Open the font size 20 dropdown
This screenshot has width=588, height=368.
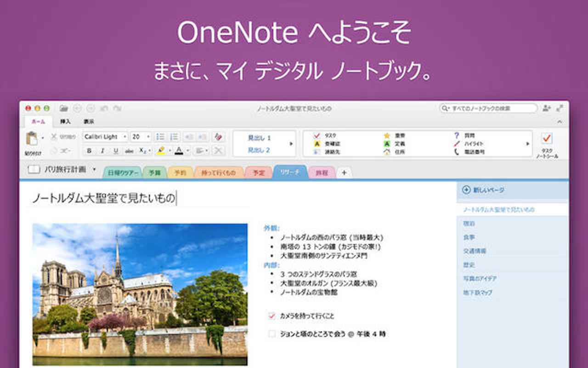pyautogui.click(x=148, y=137)
